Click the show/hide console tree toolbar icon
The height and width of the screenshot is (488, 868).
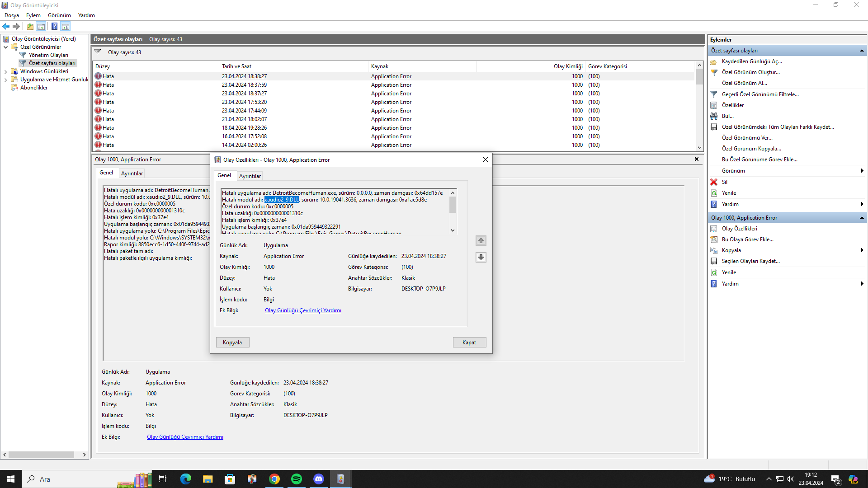[x=41, y=26]
